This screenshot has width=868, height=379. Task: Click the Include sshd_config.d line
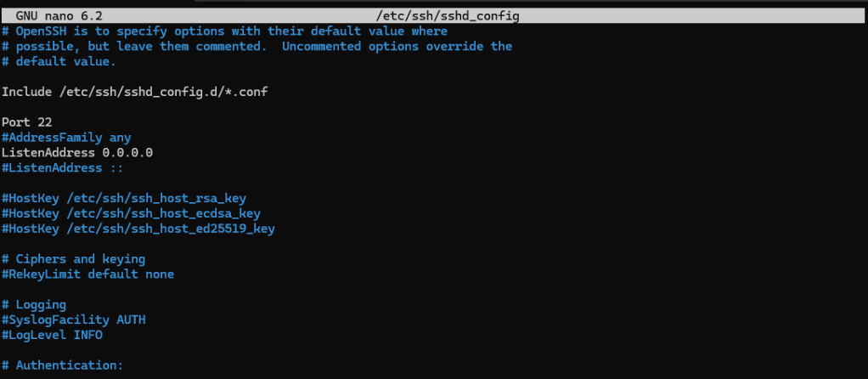(134, 92)
